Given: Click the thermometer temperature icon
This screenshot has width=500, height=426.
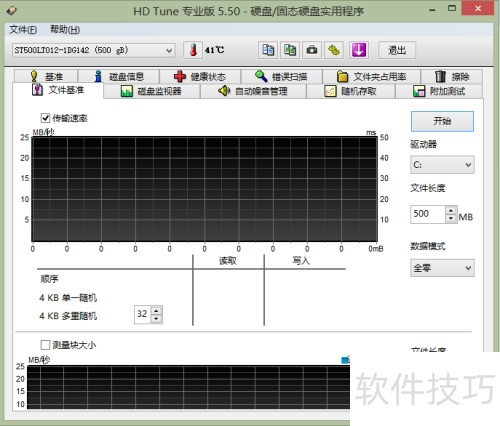Looking at the screenshot, I should point(193,50).
